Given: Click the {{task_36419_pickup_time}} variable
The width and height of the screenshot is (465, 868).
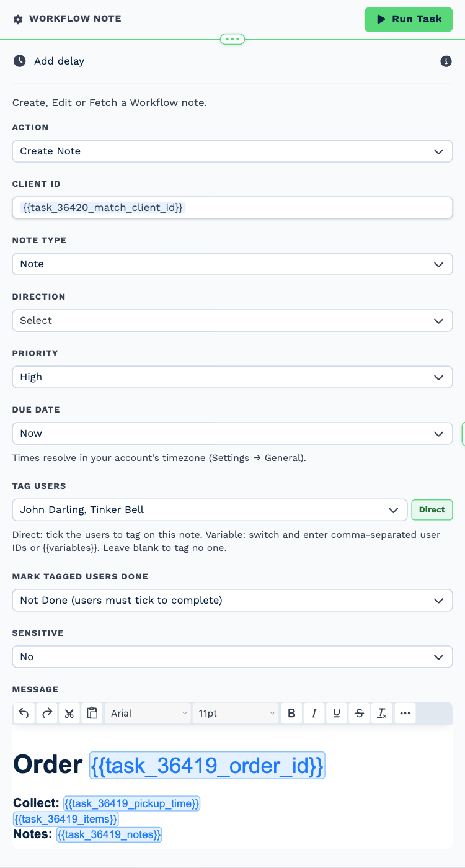Looking at the screenshot, I should (x=131, y=804).
